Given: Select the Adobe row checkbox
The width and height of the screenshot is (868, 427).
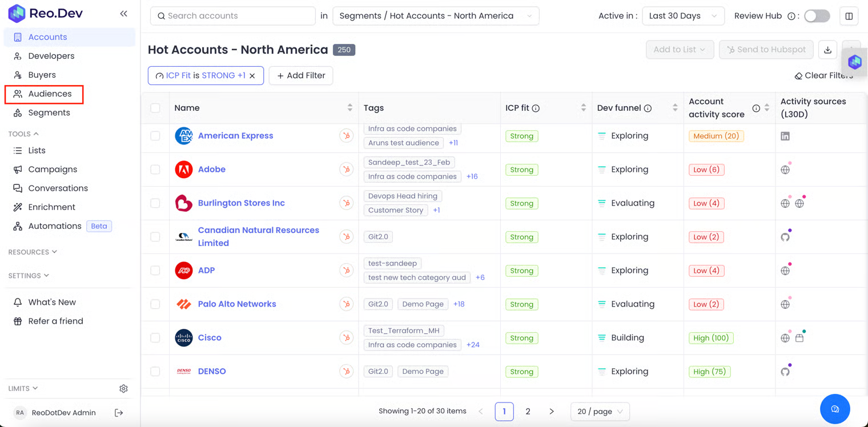Looking at the screenshot, I should click(155, 170).
